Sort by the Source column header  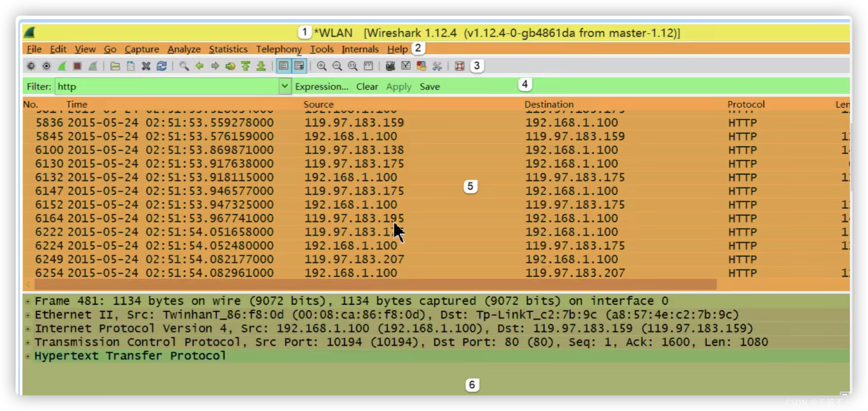pyautogui.click(x=318, y=104)
